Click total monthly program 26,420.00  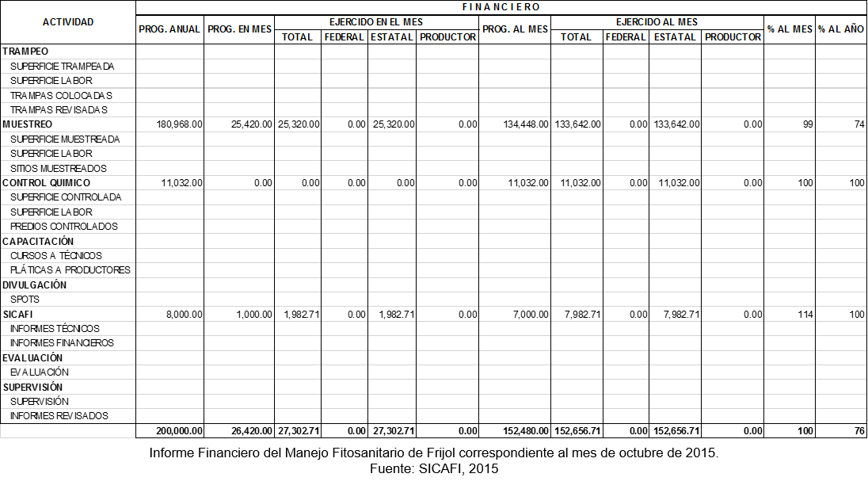coord(251,431)
